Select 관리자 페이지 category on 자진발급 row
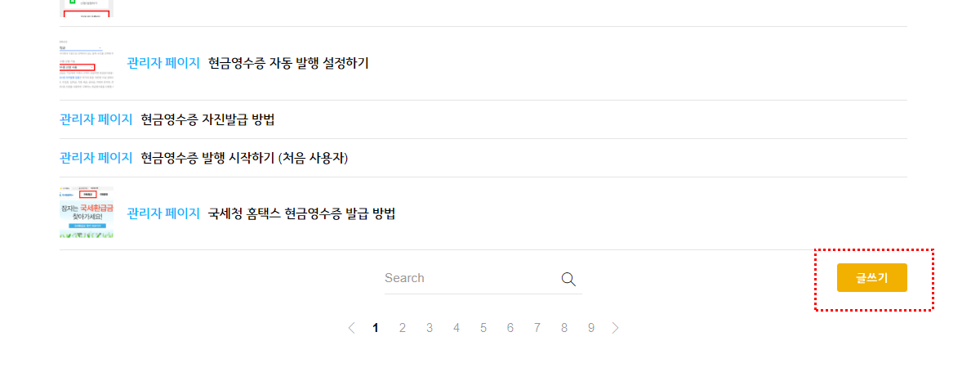 [x=96, y=119]
